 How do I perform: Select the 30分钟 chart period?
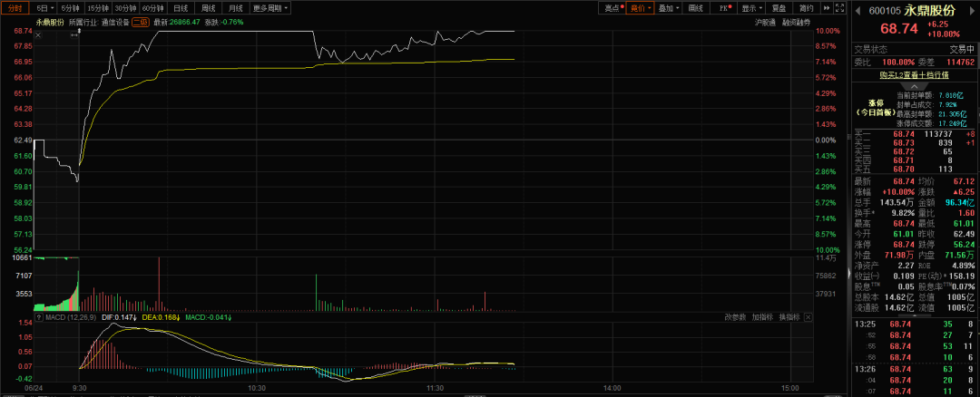[125, 8]
